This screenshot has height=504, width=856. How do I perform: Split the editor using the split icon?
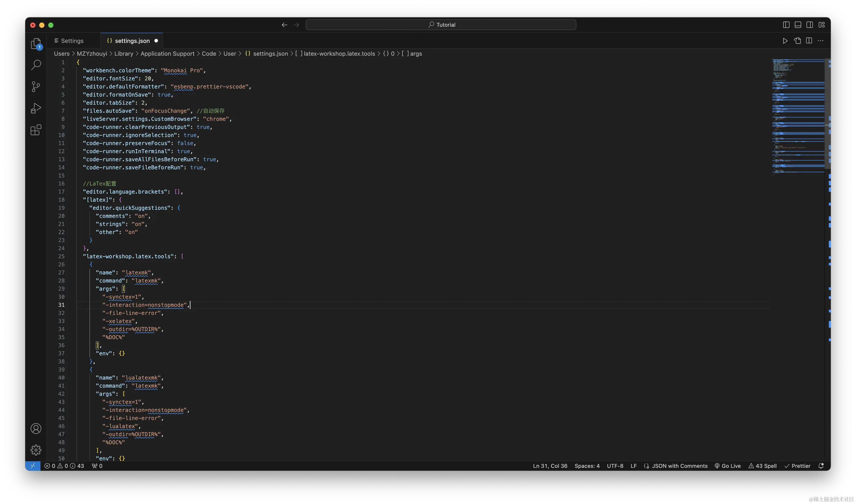coord(809,40)
